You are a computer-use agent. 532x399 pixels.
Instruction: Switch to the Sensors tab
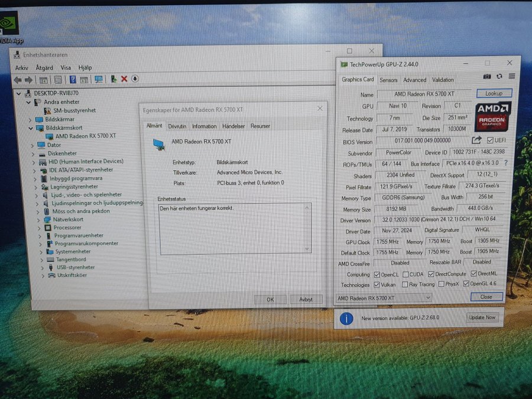tap(388, 80)
